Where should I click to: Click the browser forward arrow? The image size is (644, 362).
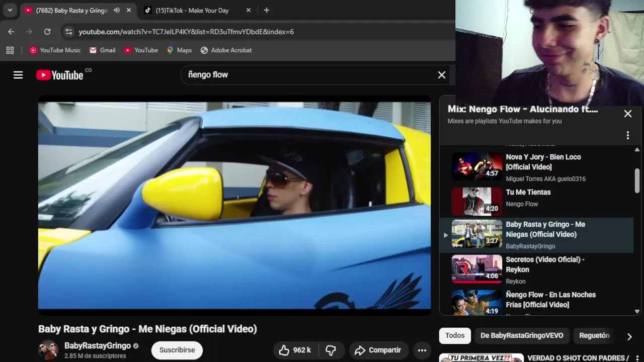pyautogui.click(x=29, y=32)
